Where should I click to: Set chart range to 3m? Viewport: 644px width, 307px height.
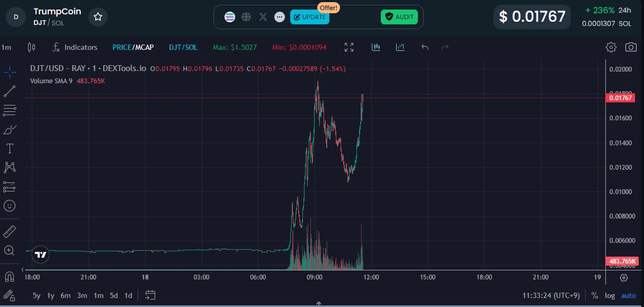coord(82,295)
